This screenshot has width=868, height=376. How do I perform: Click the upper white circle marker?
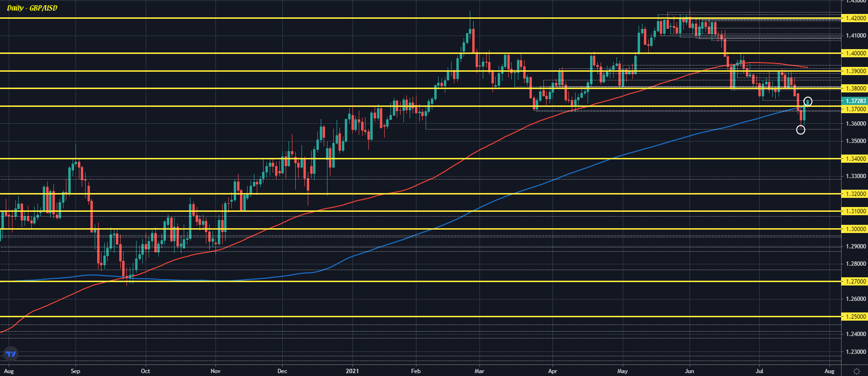click(x=808, y=101)
